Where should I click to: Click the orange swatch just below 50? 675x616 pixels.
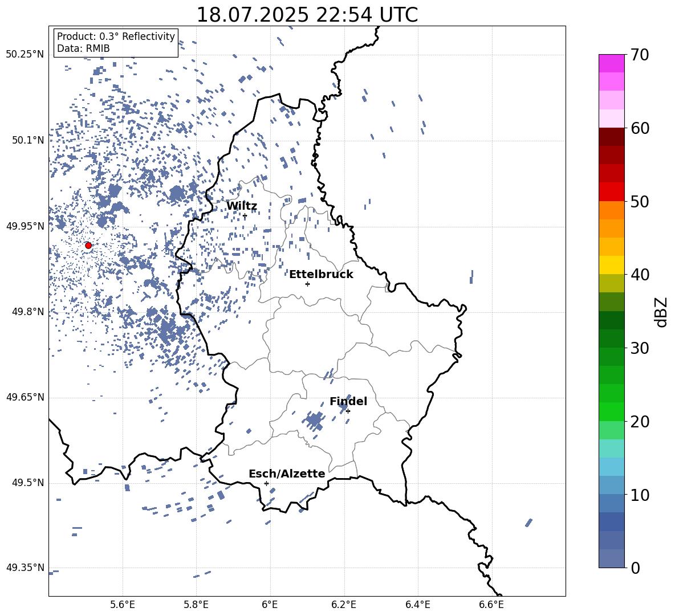pyautogui.click(x=611, y=210)
